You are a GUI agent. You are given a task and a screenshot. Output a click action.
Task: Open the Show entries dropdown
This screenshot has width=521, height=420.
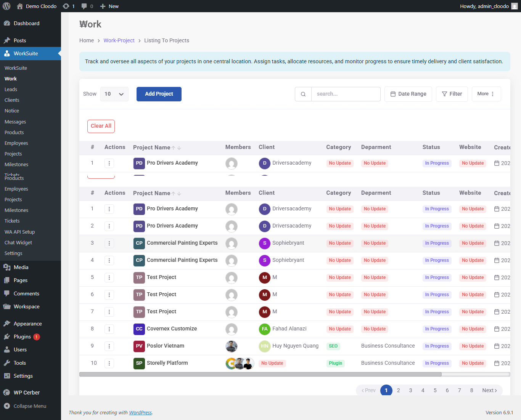pos(114,94)
